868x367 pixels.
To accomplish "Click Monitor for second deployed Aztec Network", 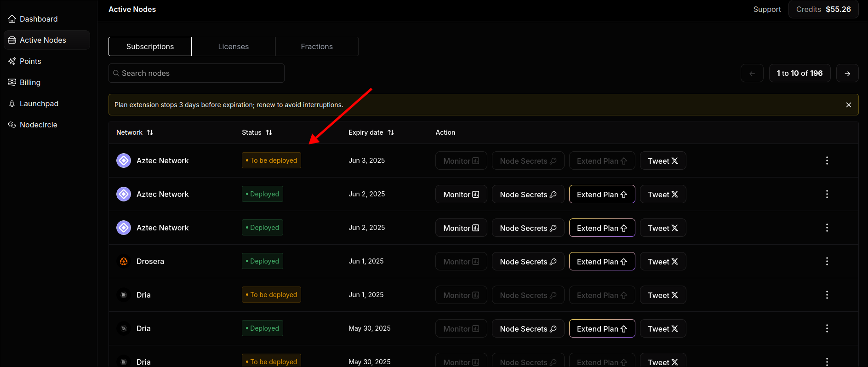I will [461, 228].
